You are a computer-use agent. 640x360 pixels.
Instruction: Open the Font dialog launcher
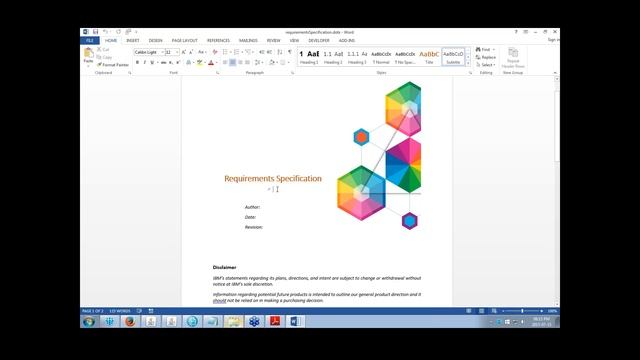(x=218, y=73)
